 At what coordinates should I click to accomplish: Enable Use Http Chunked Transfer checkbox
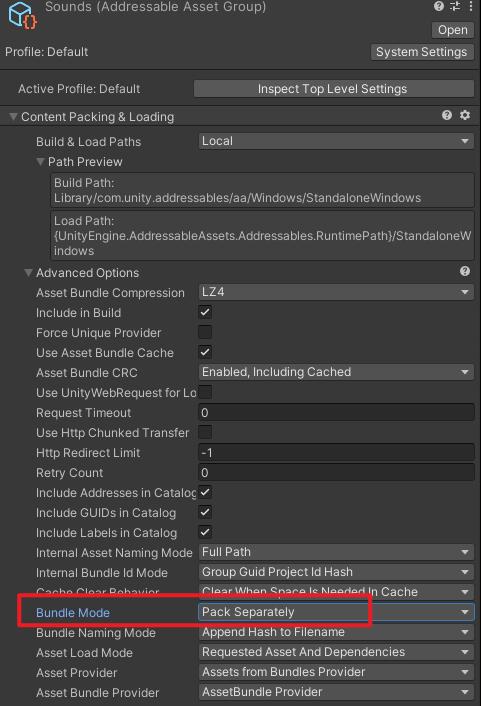click(205, 432)
